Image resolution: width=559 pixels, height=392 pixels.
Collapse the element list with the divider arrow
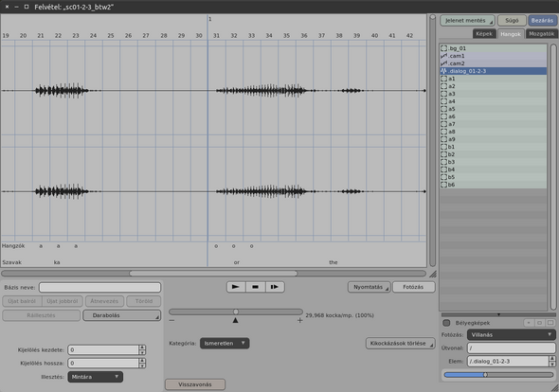tap(498, 314)
